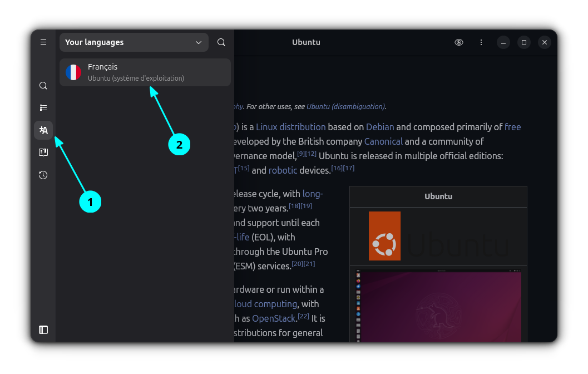The width and height of the screenshot is (588, 374).
Task: Open the bookmarks panel
Action: [x=43, y=152]
